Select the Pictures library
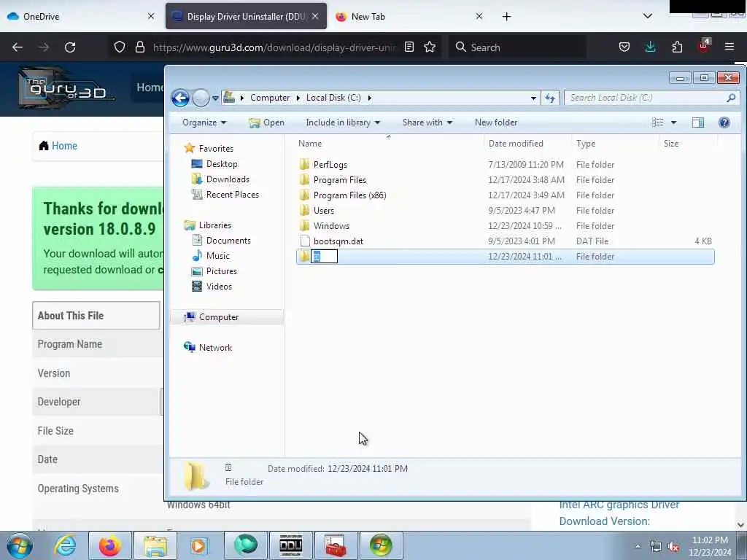Screen dimensions: 747x560 point(221,271)
